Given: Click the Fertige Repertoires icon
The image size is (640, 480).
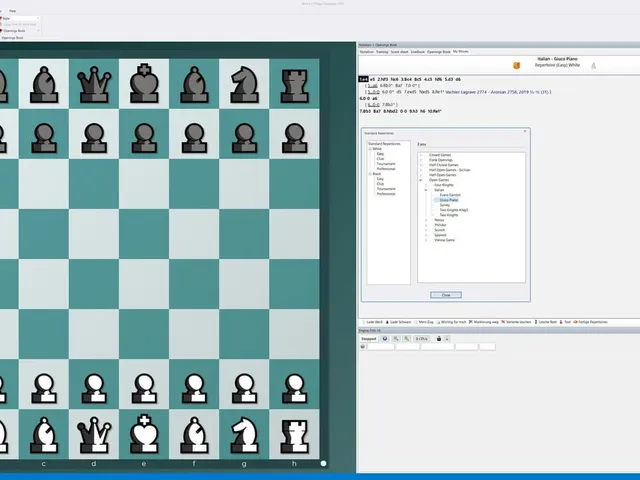Looking at the screenshot, I should (x=576, y=322).
